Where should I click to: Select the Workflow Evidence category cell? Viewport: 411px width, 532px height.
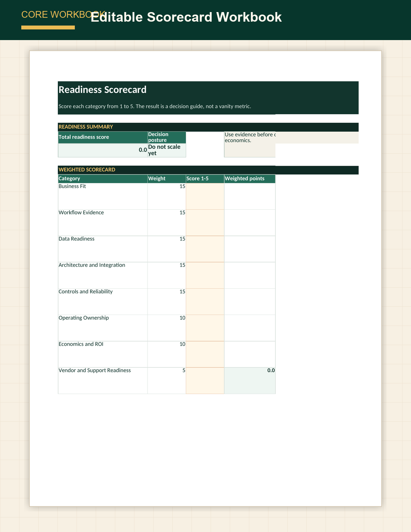[x=103, y=222]
